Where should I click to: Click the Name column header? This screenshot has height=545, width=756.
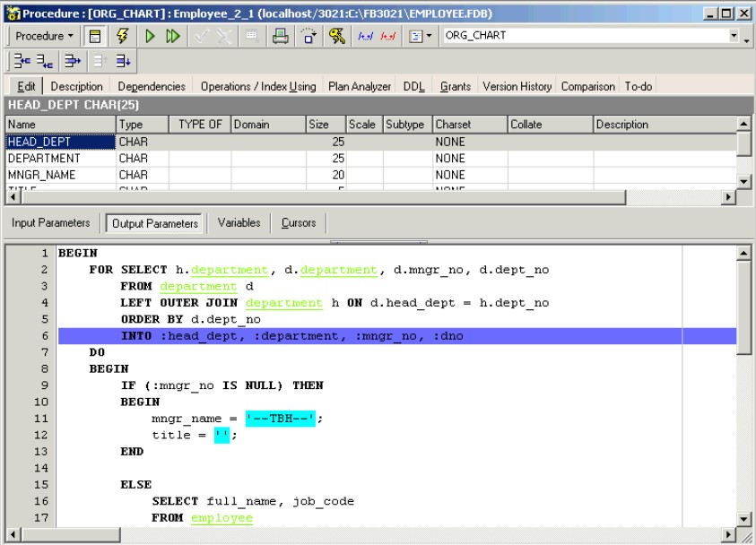pos(61,125)
